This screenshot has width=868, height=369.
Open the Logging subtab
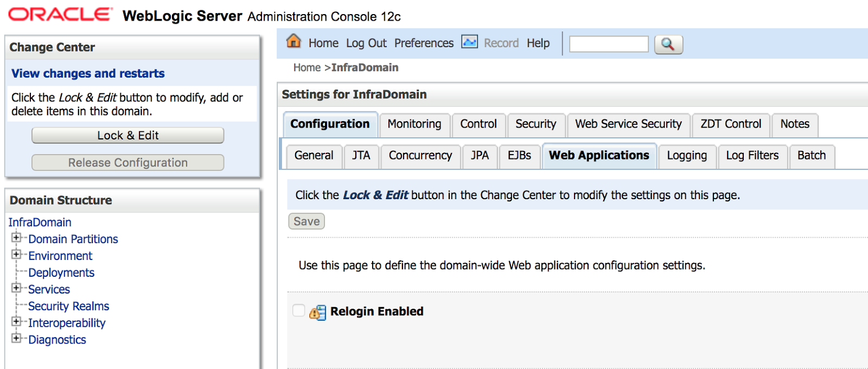click(687, 156)
